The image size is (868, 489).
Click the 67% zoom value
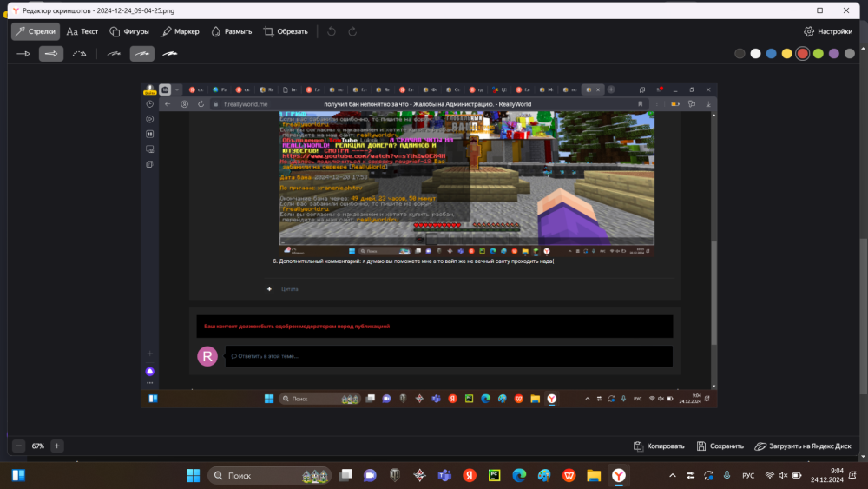click(x=37, y=446)
